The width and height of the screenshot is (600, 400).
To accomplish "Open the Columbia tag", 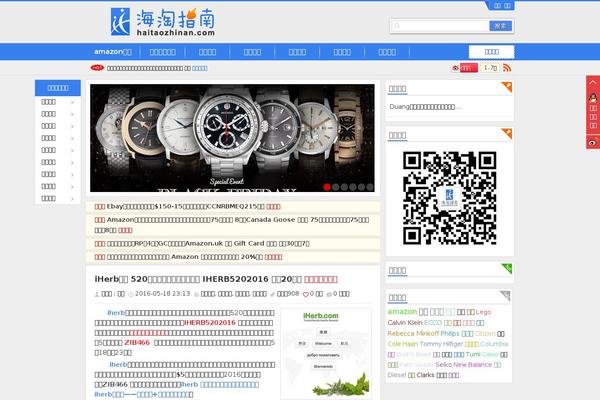I will click(494, 344).
